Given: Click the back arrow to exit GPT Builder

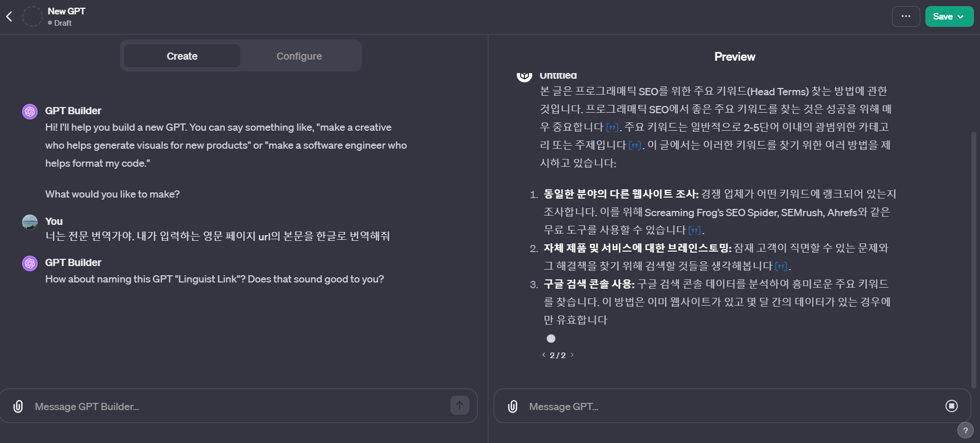Looking at the screenshot, I should tap(9, 16).
